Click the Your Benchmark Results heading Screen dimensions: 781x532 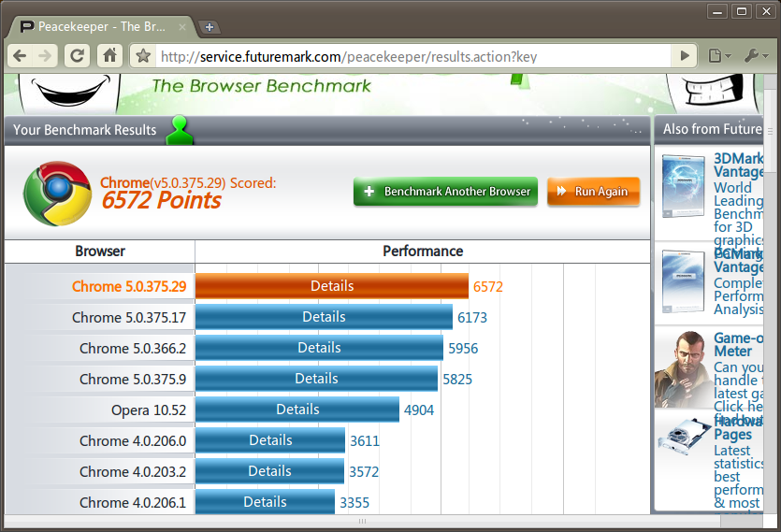pyautogui.click(x=85, y=130)
